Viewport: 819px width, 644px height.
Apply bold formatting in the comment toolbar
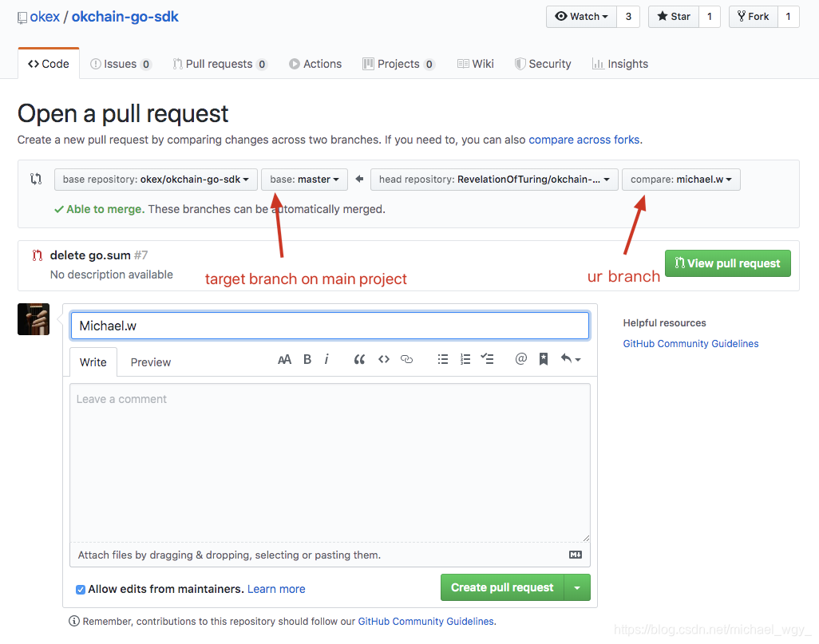tap(307, 359)
